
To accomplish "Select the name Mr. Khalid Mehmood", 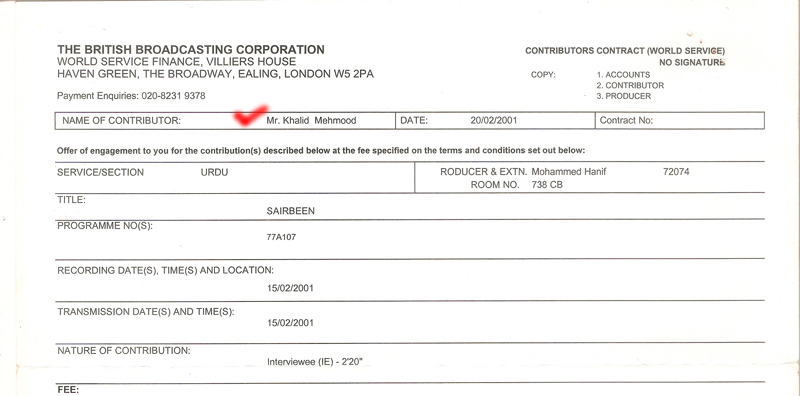I will point(311,121).
